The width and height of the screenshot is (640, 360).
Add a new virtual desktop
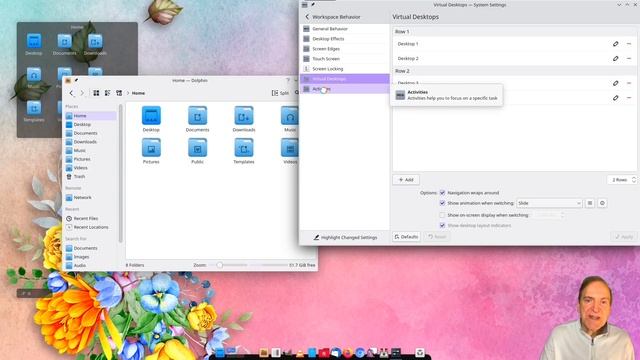coord(406,180)
